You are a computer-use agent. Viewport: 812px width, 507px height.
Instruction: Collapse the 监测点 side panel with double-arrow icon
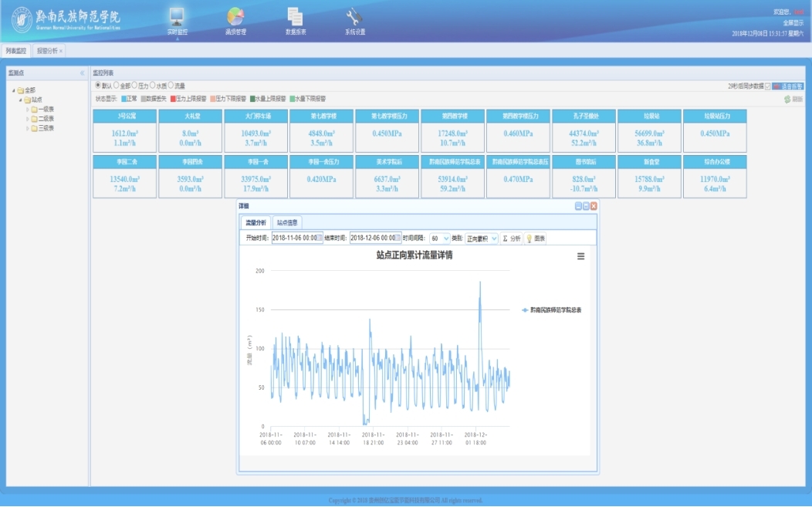pyautogui.click(x=83, y=73)
